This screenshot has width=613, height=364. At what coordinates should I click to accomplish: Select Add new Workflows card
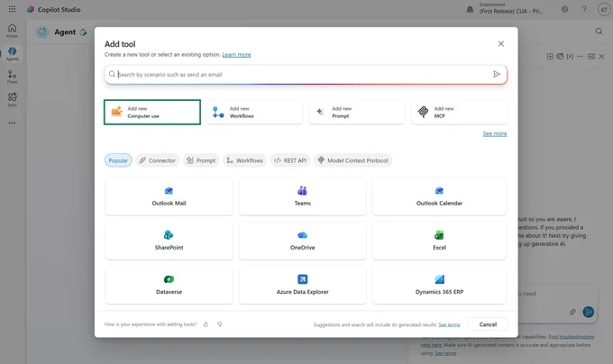pyautogui.click(x=254, y=112)
